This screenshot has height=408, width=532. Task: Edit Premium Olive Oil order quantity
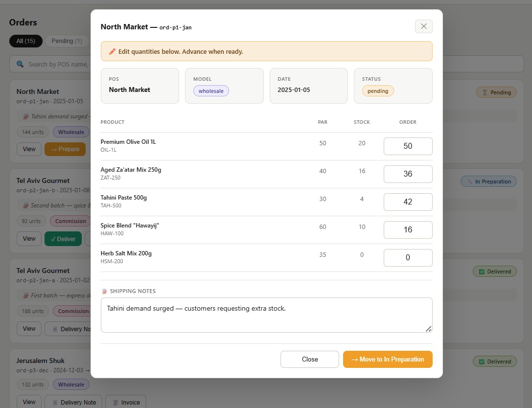(408, 146)
